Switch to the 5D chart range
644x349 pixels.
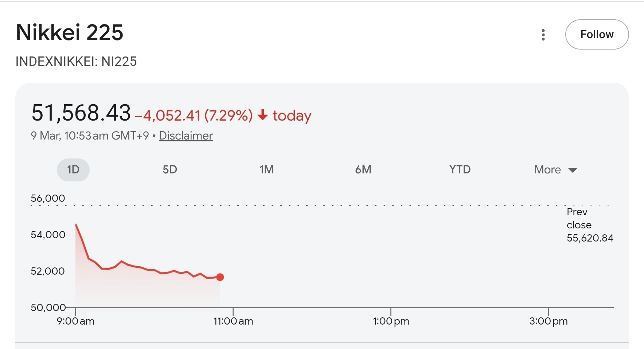(170, 170)
